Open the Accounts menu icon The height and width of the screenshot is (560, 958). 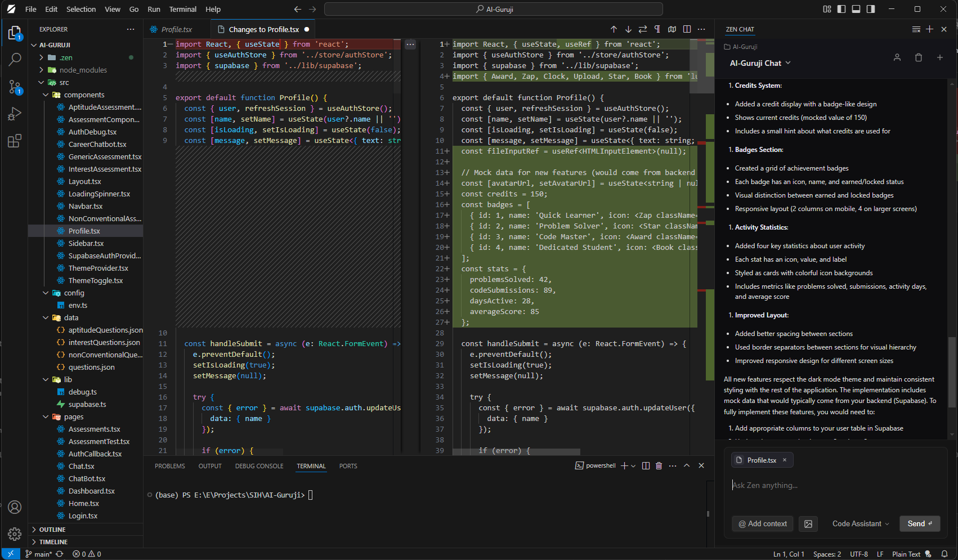pos(15,507)
